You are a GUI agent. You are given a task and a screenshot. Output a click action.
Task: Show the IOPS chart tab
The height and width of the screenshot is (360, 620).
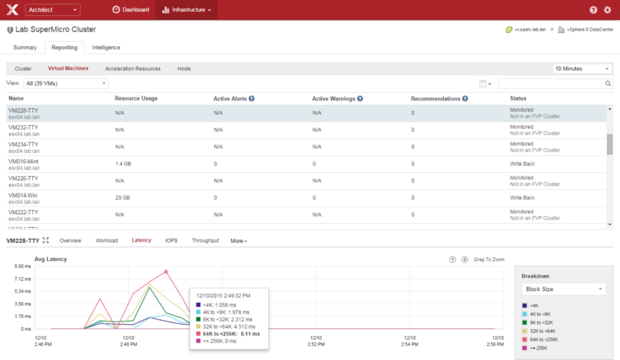171,241
